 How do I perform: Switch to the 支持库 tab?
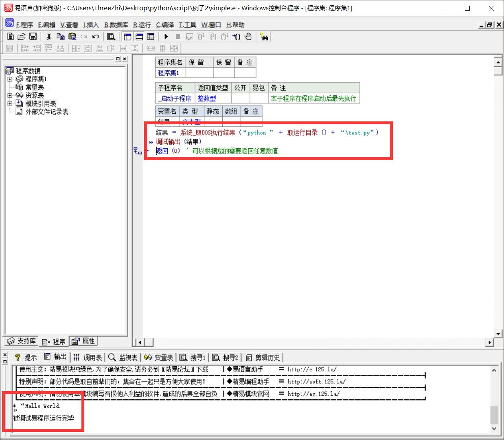22,341
